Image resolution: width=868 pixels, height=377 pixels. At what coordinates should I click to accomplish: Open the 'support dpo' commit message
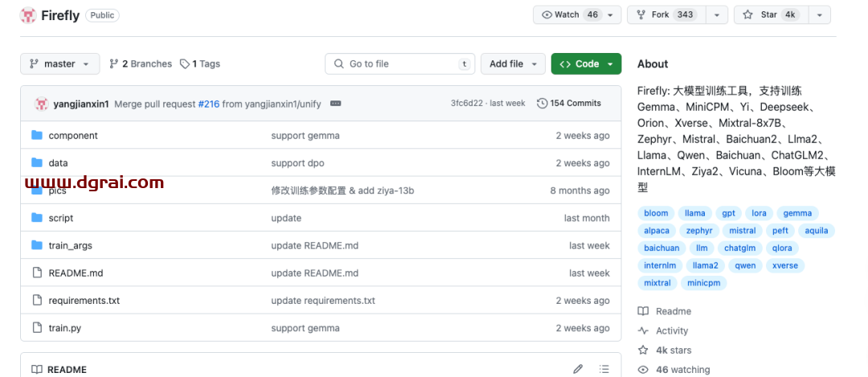(298, 162)
